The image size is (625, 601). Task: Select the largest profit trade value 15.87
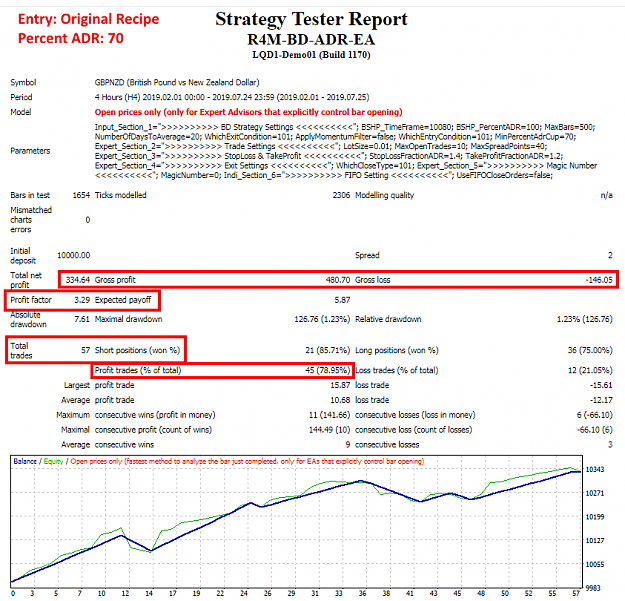click(340, 385)
